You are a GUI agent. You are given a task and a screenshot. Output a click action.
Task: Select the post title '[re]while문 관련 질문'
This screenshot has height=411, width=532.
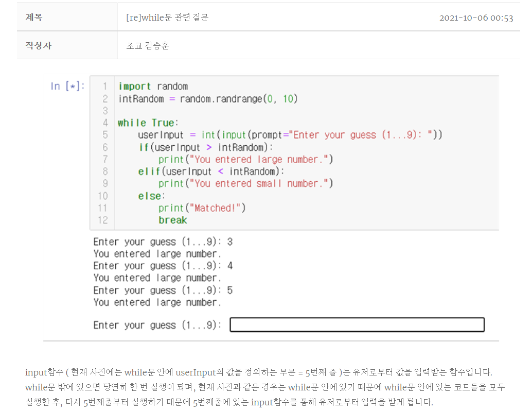167,18
